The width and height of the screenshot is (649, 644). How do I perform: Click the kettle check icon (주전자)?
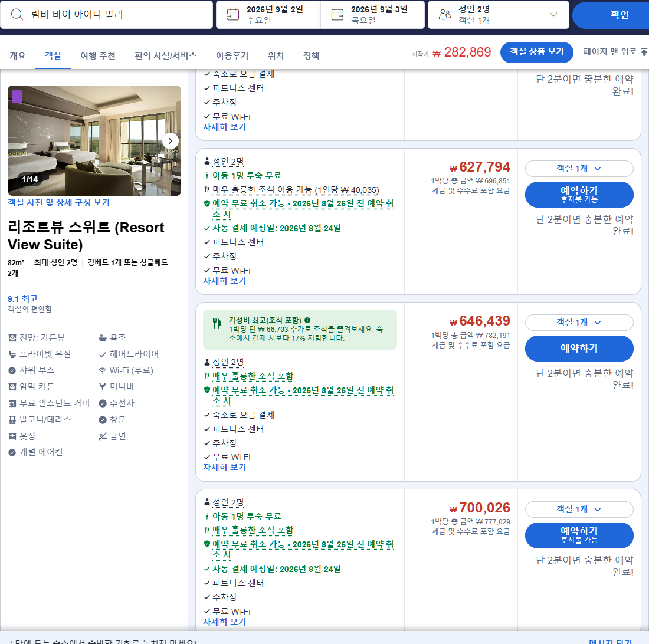click(x=103, y=403)
